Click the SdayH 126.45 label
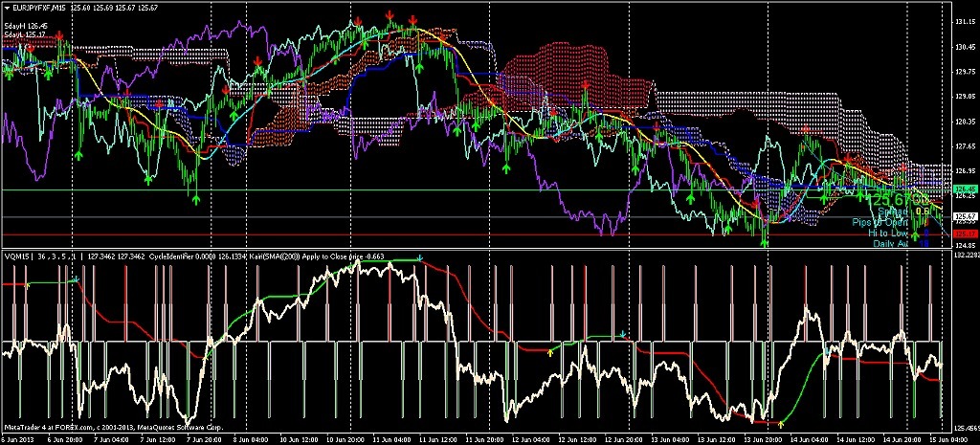 click(x=26, y=26)
